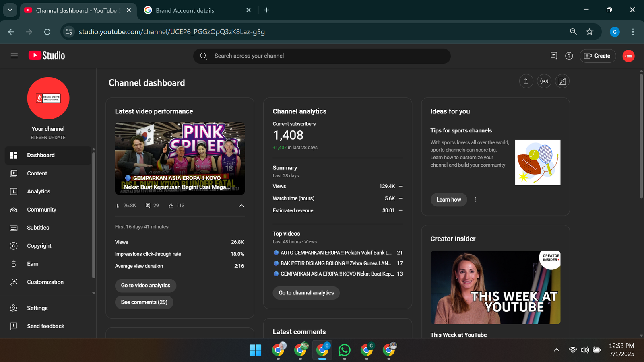Viewport: 644px width, 362px height.
Task: Click the Go live icon
Action: [544, 81]
